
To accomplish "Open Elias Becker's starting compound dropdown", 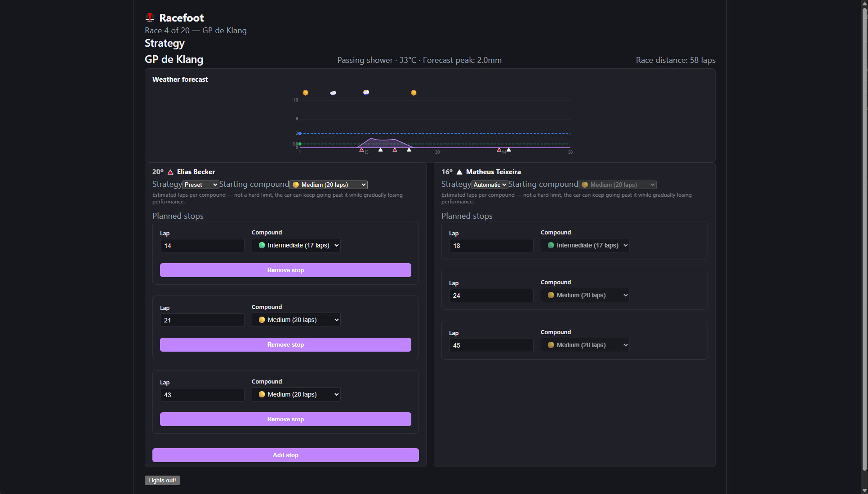I will pyautogui.click(x=329, y=185).
